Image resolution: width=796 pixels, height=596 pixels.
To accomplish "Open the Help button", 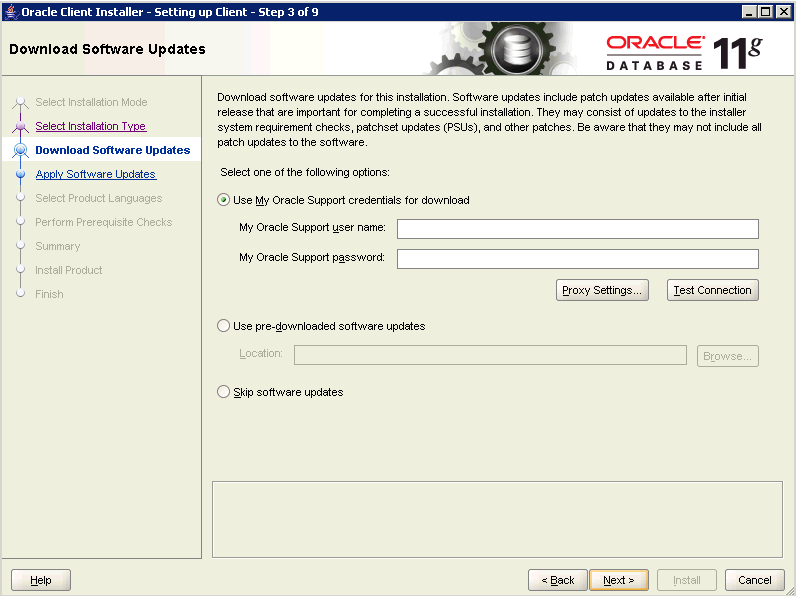I will coord(41,580).
